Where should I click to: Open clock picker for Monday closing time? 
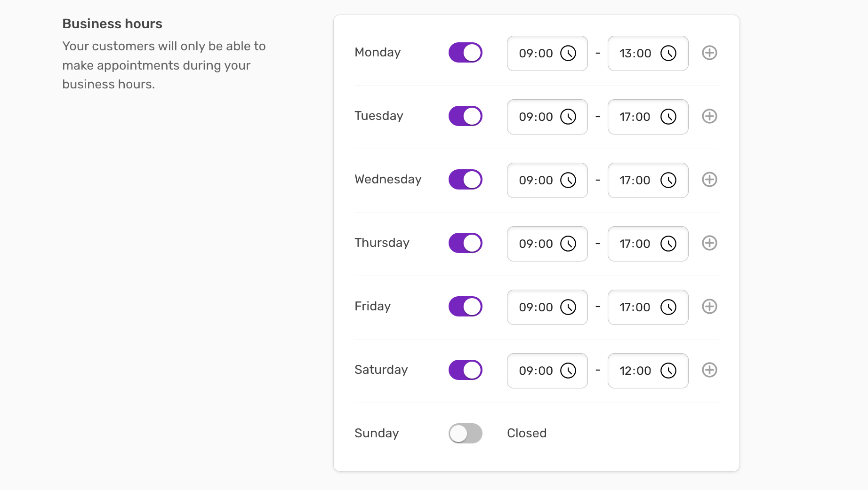[668, 53]
